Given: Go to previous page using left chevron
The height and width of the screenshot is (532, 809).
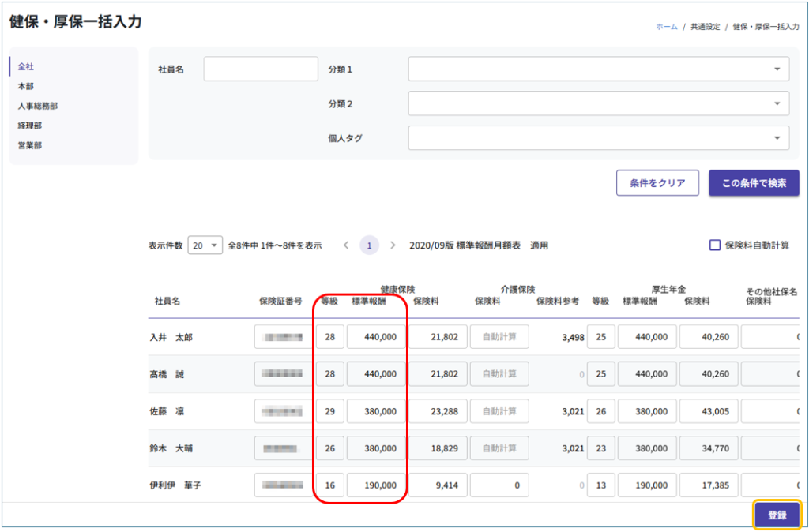Looking at the screenshot, I should [x=345, y=245].
